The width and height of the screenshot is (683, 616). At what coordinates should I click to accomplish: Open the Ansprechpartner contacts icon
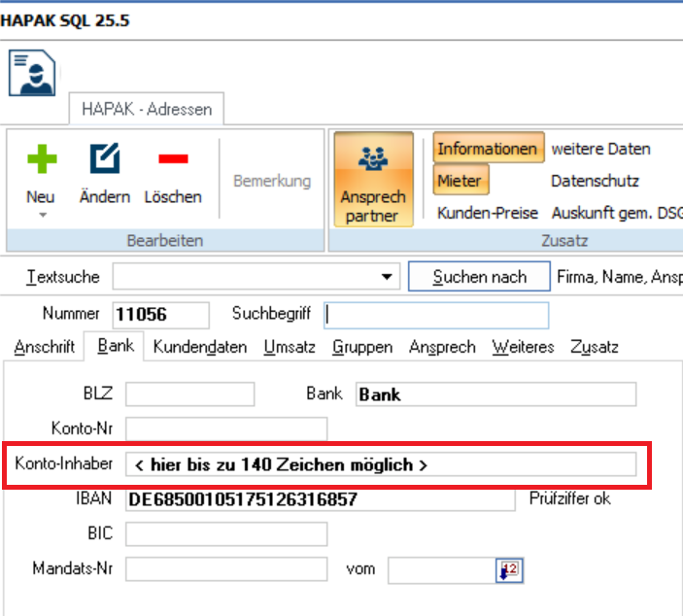click(x=373, y=159)
